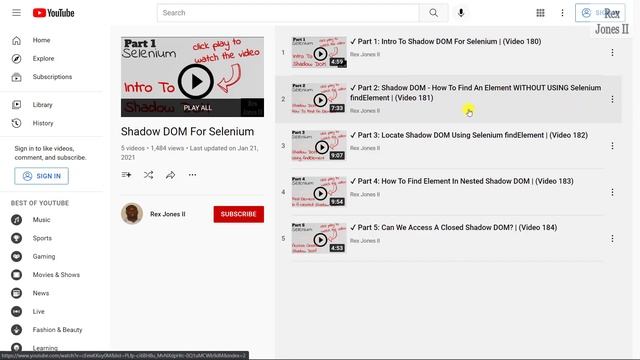Click Rex Jones II under Part 1 title
The height and width of the screenshot is (360, 640).
(x=365, y=54)
